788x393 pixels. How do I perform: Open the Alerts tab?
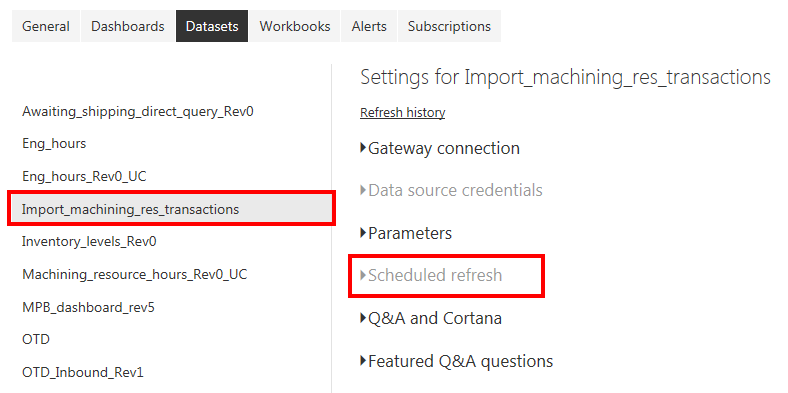[x=369, y=26]
